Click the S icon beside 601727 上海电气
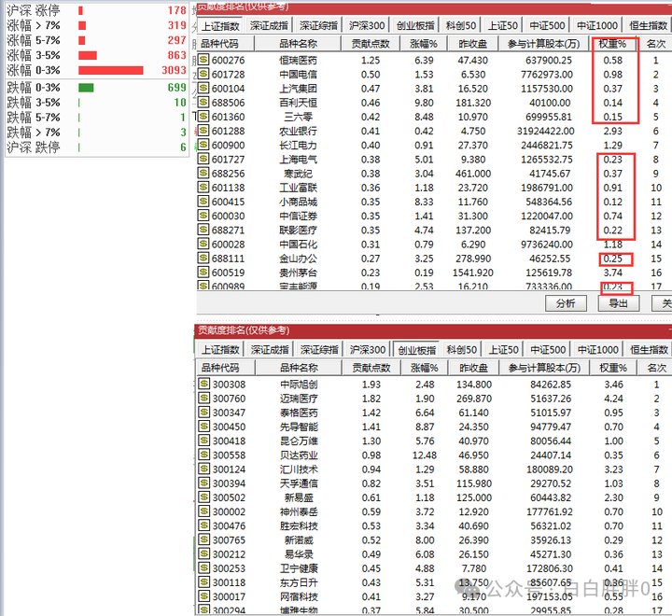The width and height of the screenshot is (672, 616). click(203, 159)
